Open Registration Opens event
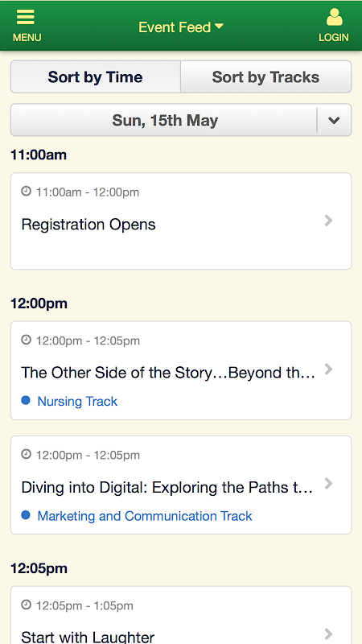Screen dimensions: 362x644 (181, 221)
